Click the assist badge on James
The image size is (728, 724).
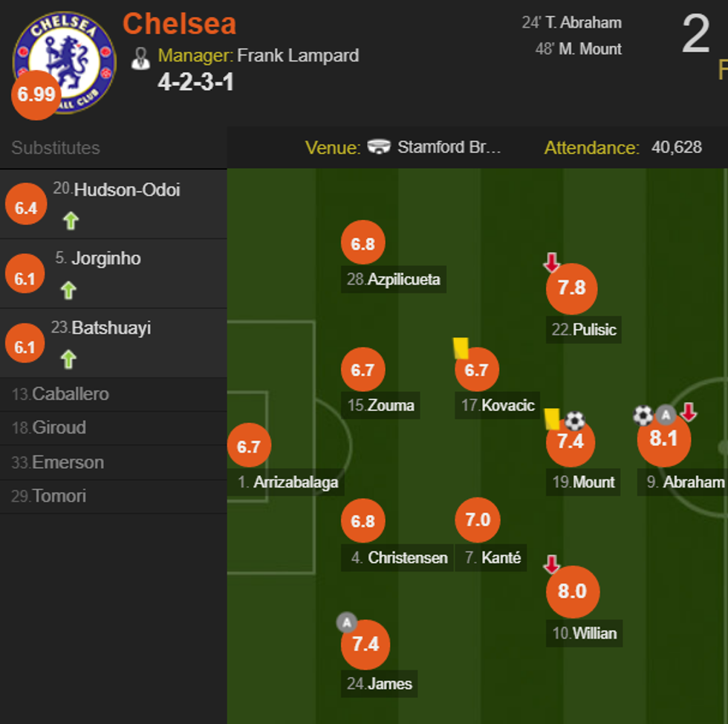click(x=347, y=624)
